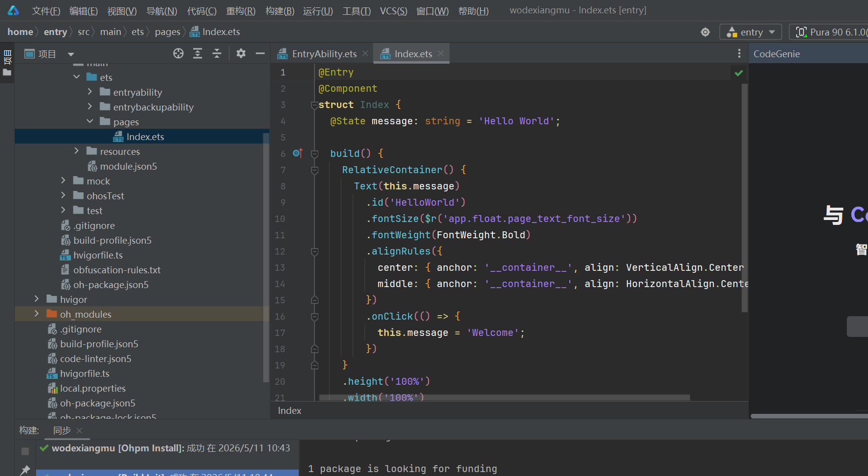Open the 编辑(E) menu
This screenshot has width=868, height=476.
[x=83, y=11]
